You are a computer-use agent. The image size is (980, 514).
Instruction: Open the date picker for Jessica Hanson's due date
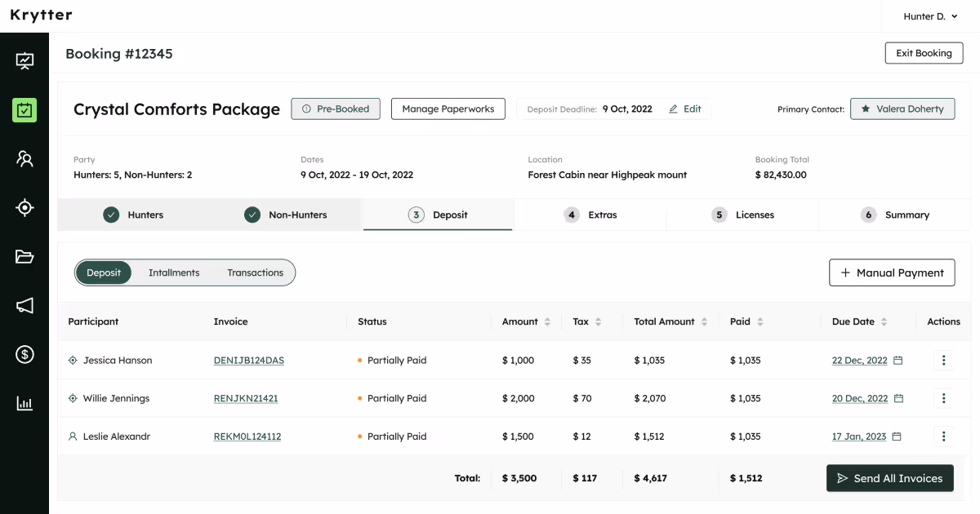(x=898, y=360)
